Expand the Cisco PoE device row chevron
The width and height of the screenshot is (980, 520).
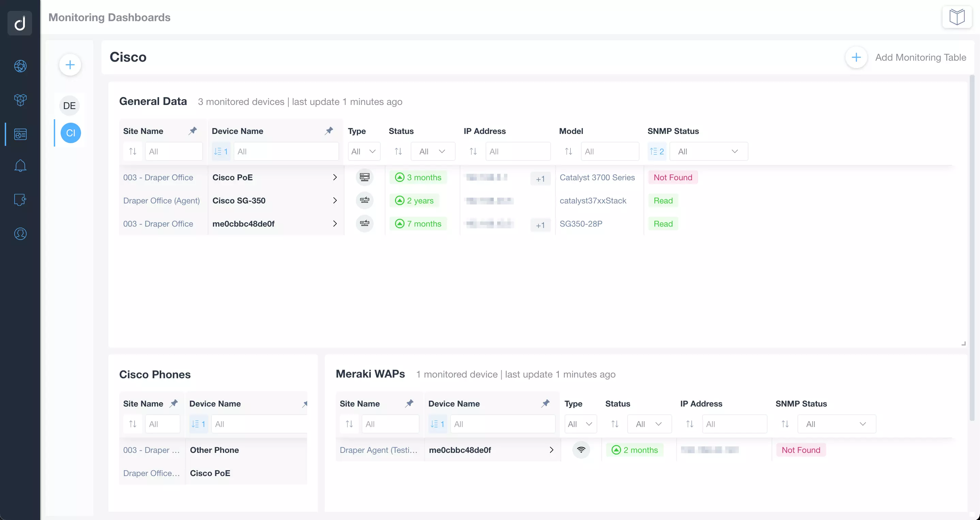point(335,178)
